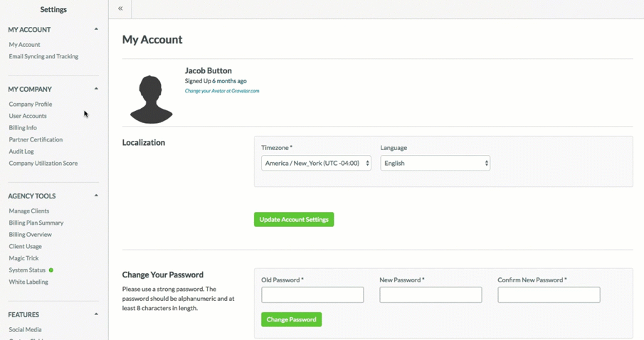
Task: Collapse the Features section arrow
Action: pos(96,314)
